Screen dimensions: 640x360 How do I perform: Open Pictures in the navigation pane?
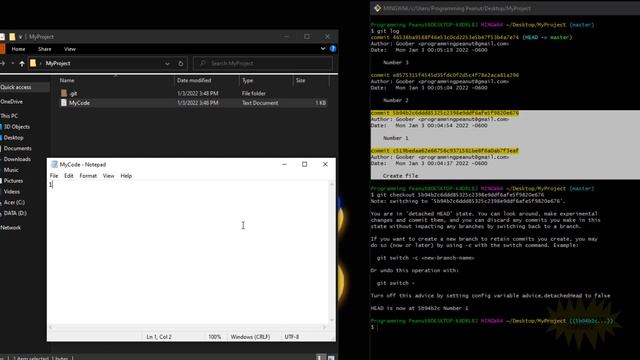pyautogui.click(x=13, y=181)
